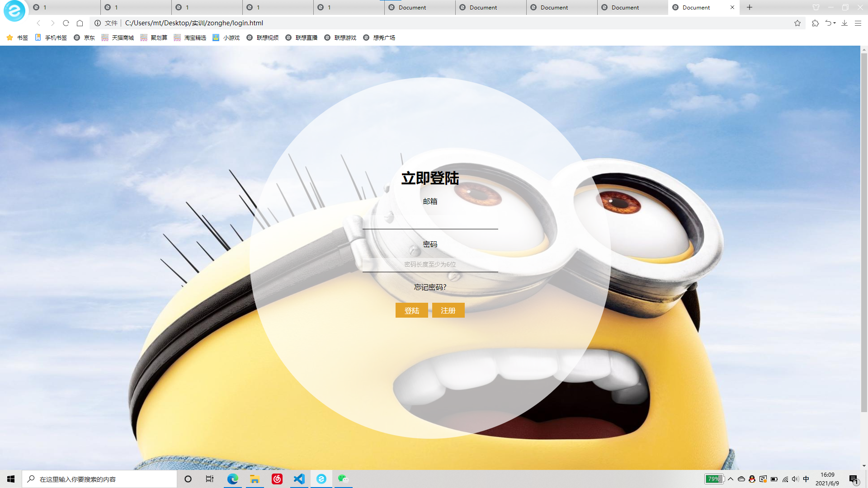This screenshot has width=868, height=488.
Task: Open WeChat from the taskbar
Action: [x=343, y=479]
